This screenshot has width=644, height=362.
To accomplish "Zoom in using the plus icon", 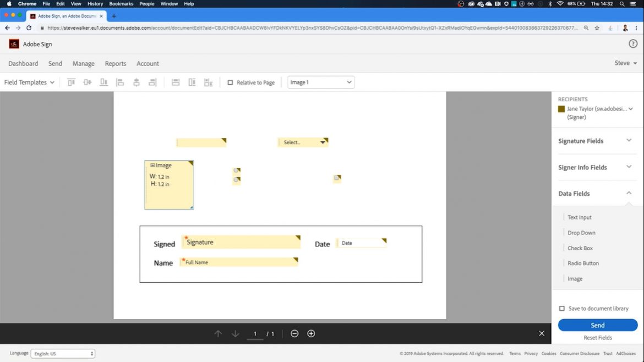I will pos(311,333).
